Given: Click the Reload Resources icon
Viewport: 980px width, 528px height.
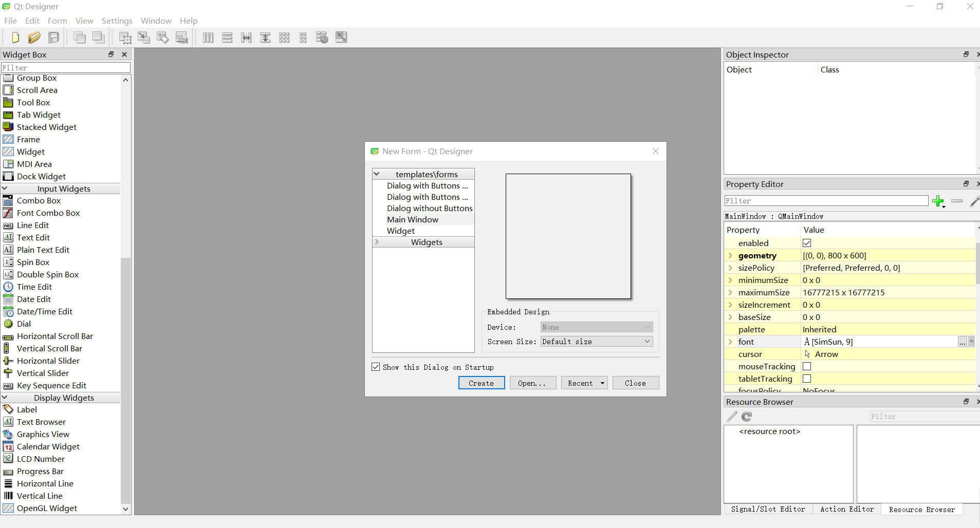Looking at the screenshot, I should 746,417.
